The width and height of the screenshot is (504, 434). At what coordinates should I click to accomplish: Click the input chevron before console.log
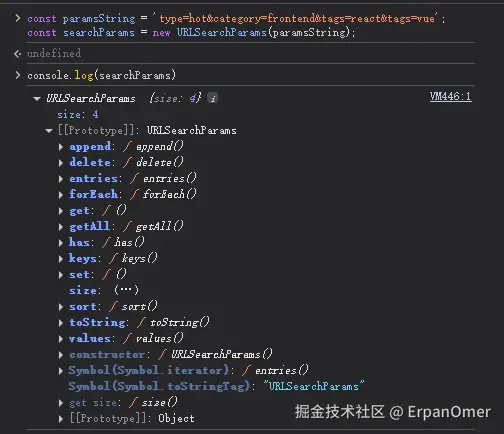[17, 75]
